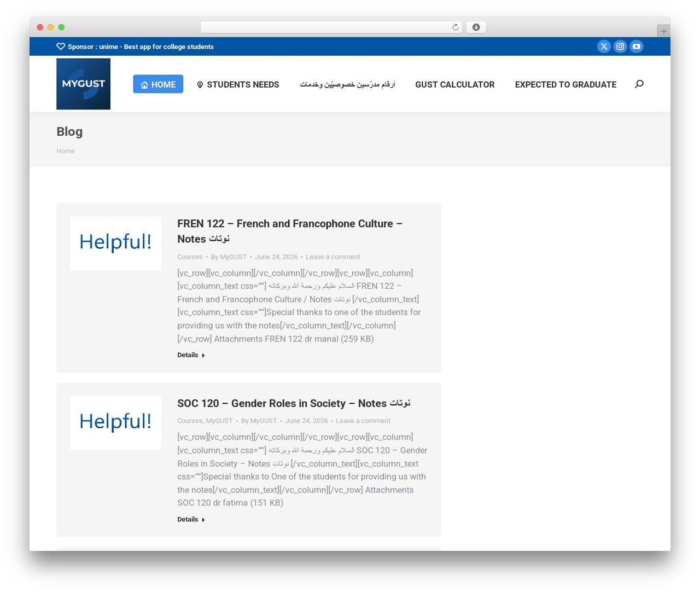Open the EXPECTED TO GRADUATE menu item

point(565,84)
